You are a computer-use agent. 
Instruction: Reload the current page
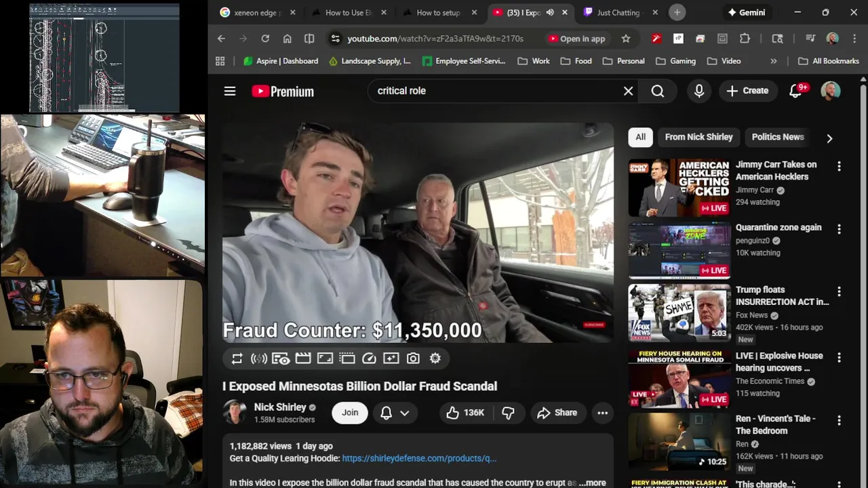click(x=265, y=39)
